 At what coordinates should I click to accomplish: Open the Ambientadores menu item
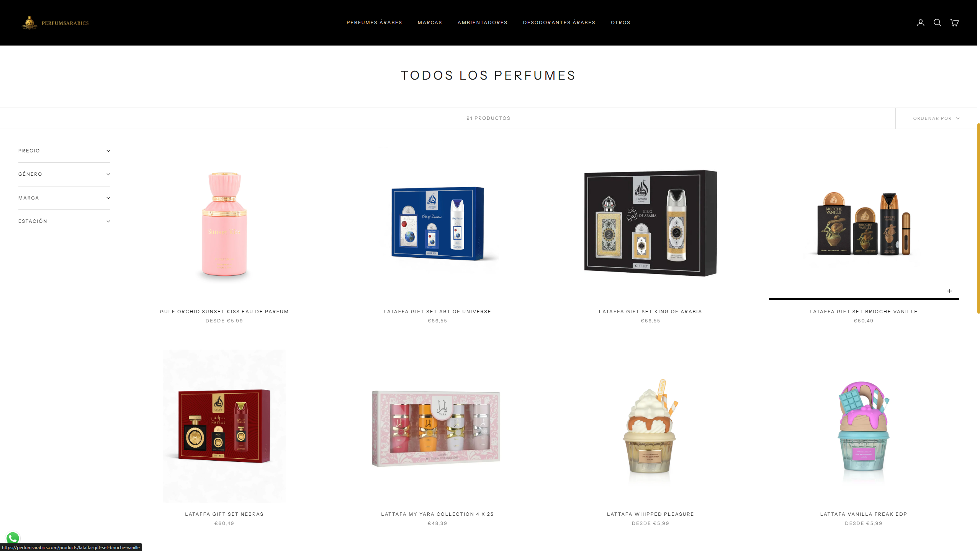pyautogui.click(x=482, y=23)
